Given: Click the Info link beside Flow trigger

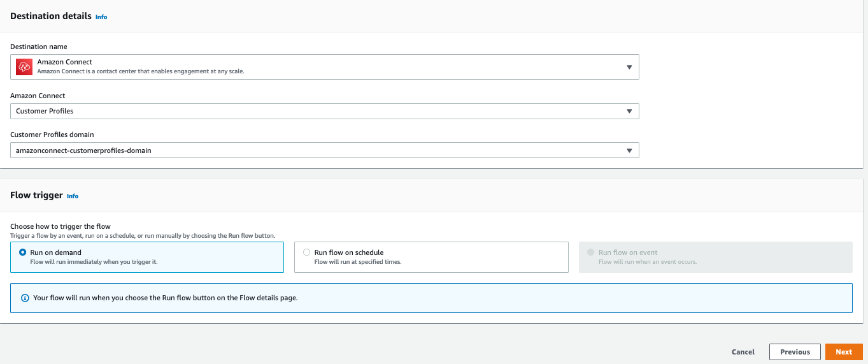Looking at the screenshot, I should [x=73, y=196].
